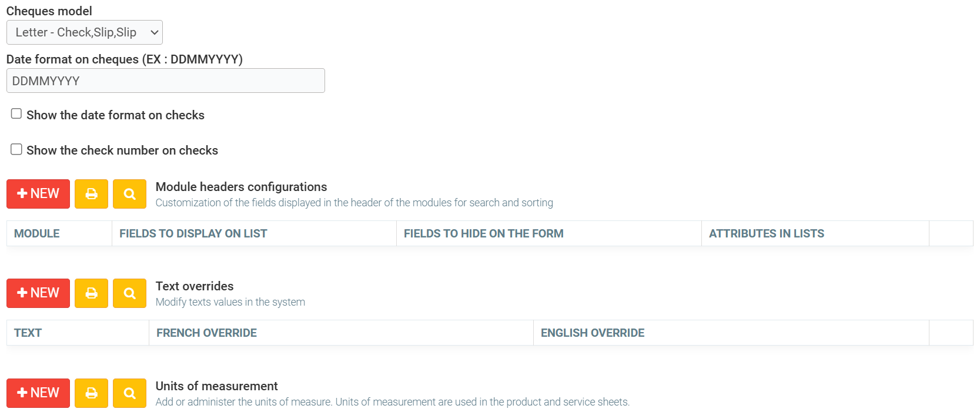
Task: Print the Text overrides list
Action: [91, 293]
